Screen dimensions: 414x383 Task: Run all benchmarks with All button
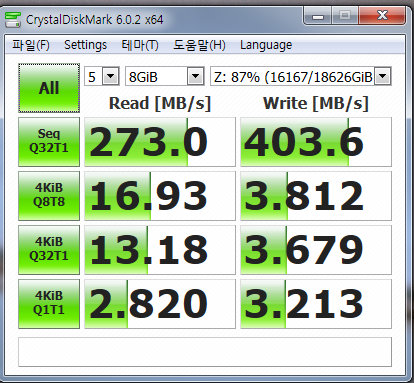pyautogui.click(x=49, y=88)
